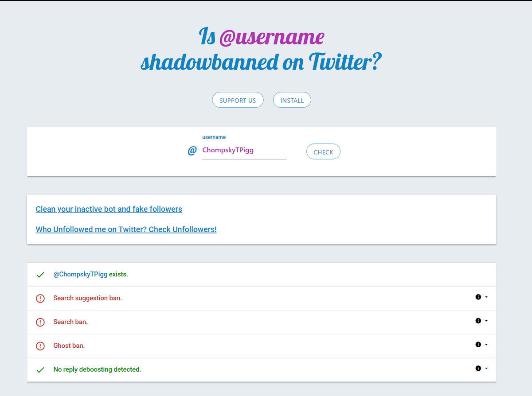The width and height of the screenshot is (532, 396).
Task: Click the "shadowbanned on Twitter?" heading
Action: [x=261, y=62]
